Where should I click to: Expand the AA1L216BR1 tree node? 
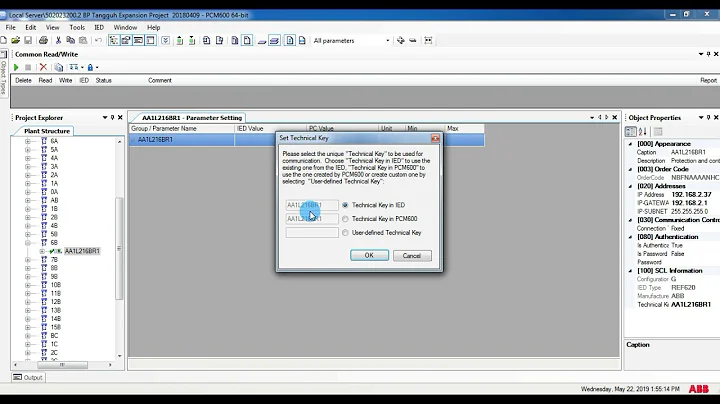42,251
